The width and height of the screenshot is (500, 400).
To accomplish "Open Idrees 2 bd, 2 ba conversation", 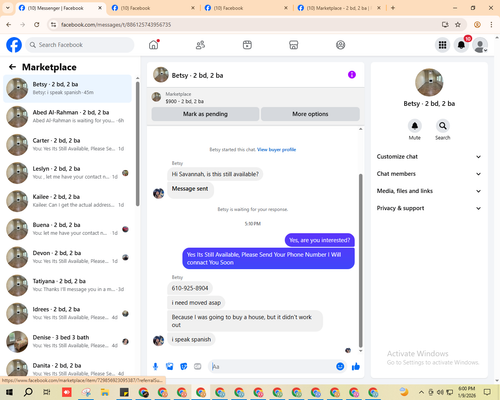I will pyautogui.click(x=68, y=313).
